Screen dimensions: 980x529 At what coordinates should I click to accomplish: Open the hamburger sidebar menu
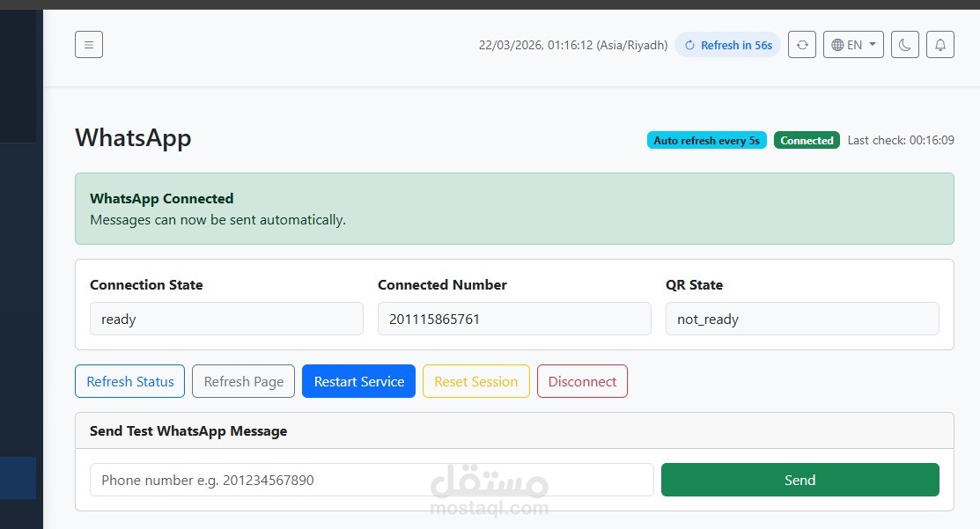pyautogui.click(x=89, y=45)
